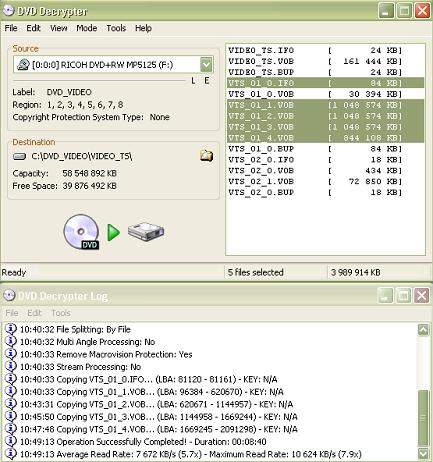Click the Log vertical scrollbar thumb
Image resolution: width=433 pixels, height=462 pixels.
423,418
